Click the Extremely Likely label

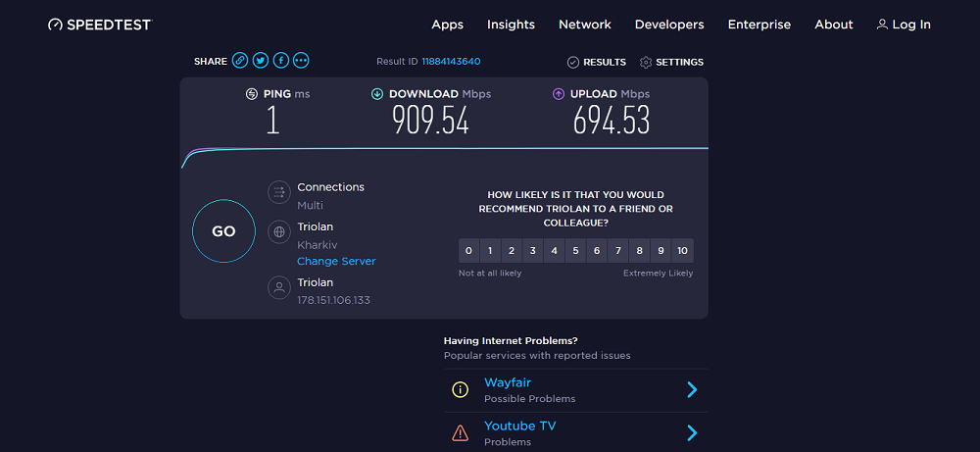659,274
